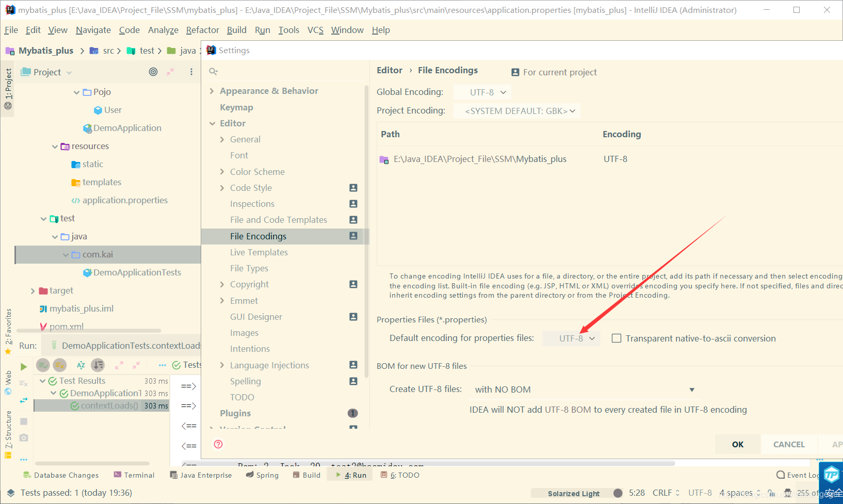Click the toggle auto-test rerun icon
The image size is (843, 504).
(24, 400)
